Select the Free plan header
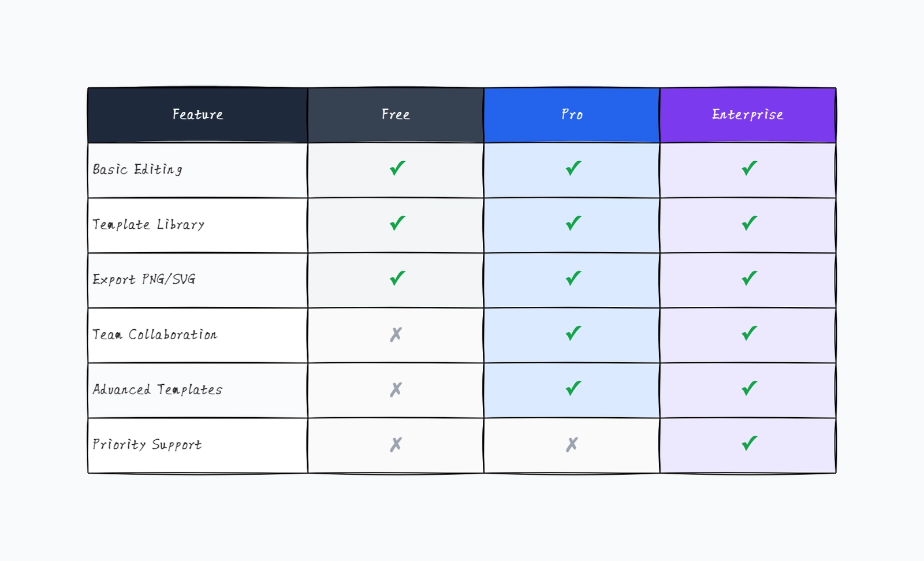This screenshot has height=561, width=924. [x=396, y=115]
